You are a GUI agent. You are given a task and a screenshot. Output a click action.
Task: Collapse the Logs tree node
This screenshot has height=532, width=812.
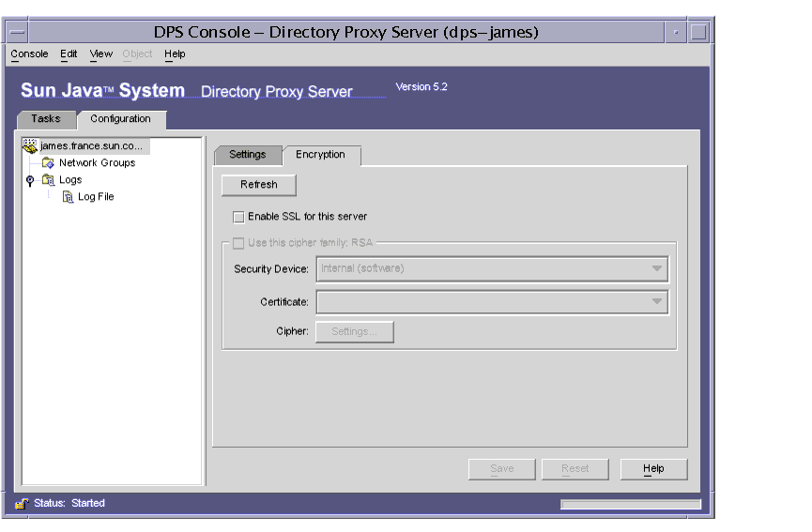(x=30, y=180)
